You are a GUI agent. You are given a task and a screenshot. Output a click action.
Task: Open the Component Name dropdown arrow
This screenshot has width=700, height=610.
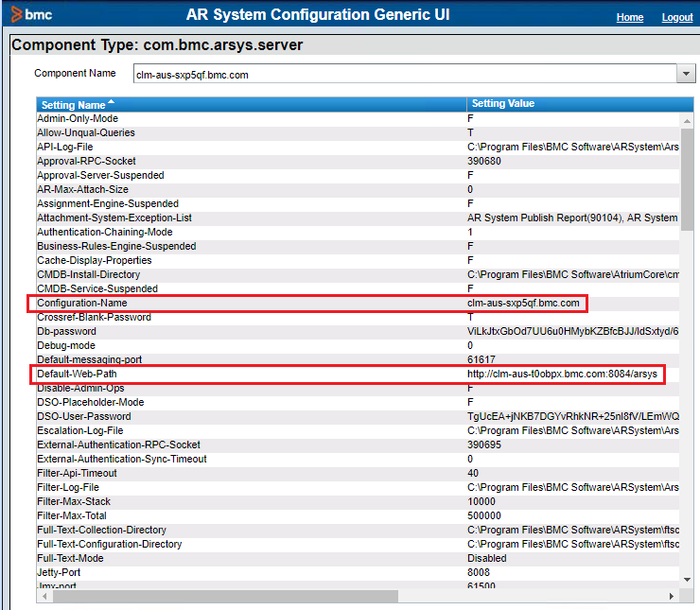click(x=686, y=74)
